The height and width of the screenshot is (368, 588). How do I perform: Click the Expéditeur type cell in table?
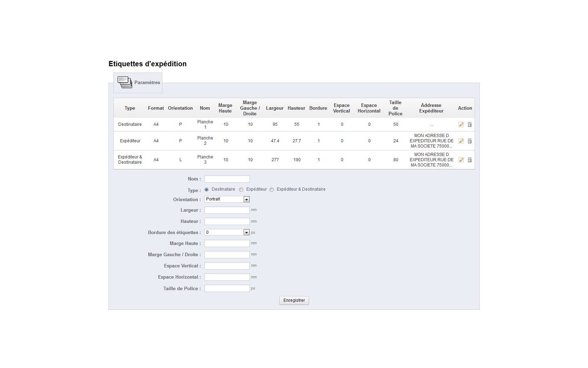130,141
